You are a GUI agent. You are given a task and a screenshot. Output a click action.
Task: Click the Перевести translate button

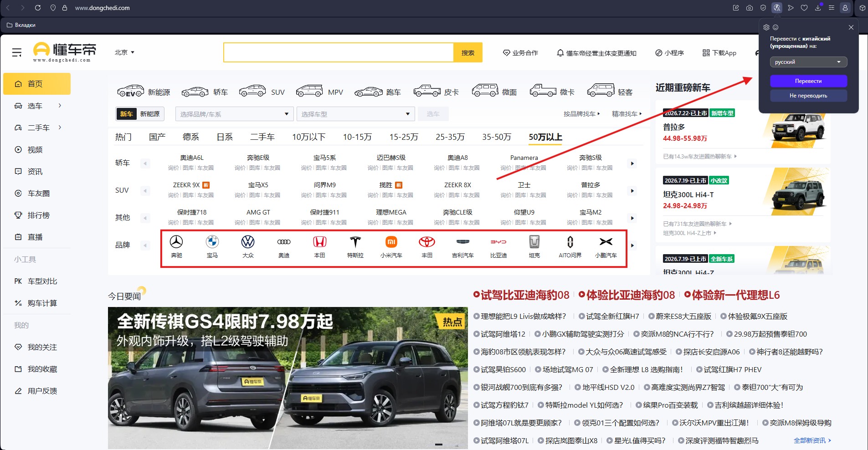(808, 81)
